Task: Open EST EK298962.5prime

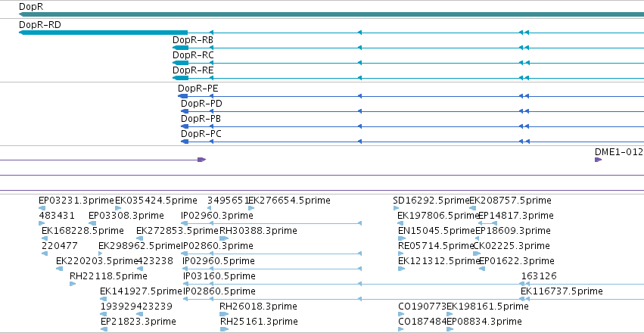Action: coord(140,246)
